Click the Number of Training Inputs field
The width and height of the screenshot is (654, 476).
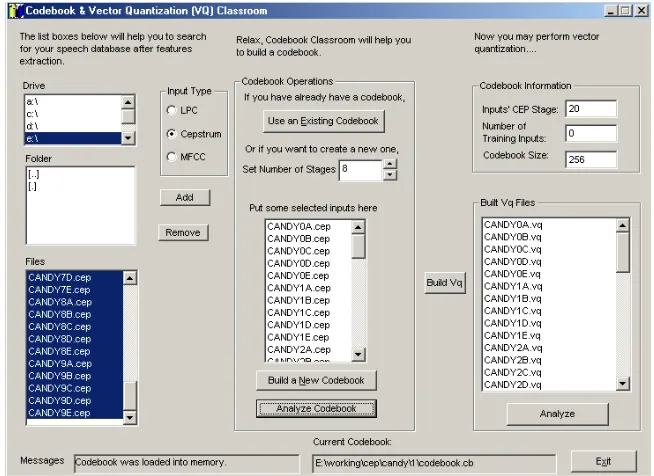pyautogui.click(x=591, y=133)
